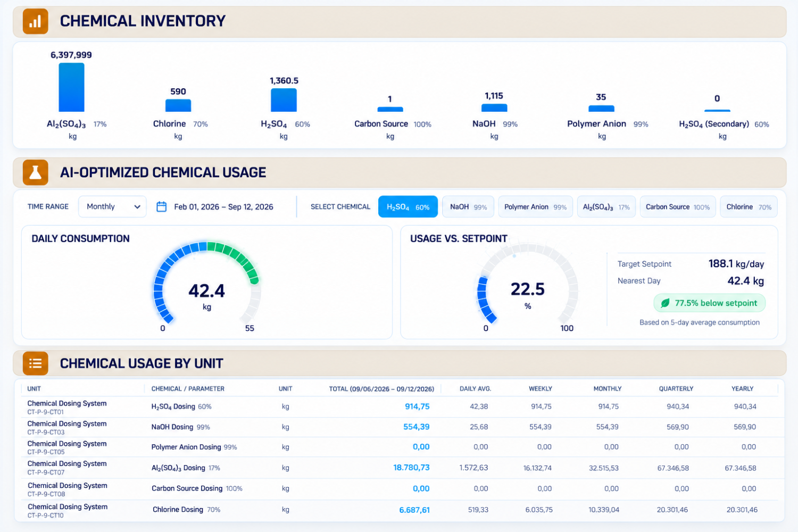
Task: Click the Chlorine inventory bar
Action: coord(178,105)
